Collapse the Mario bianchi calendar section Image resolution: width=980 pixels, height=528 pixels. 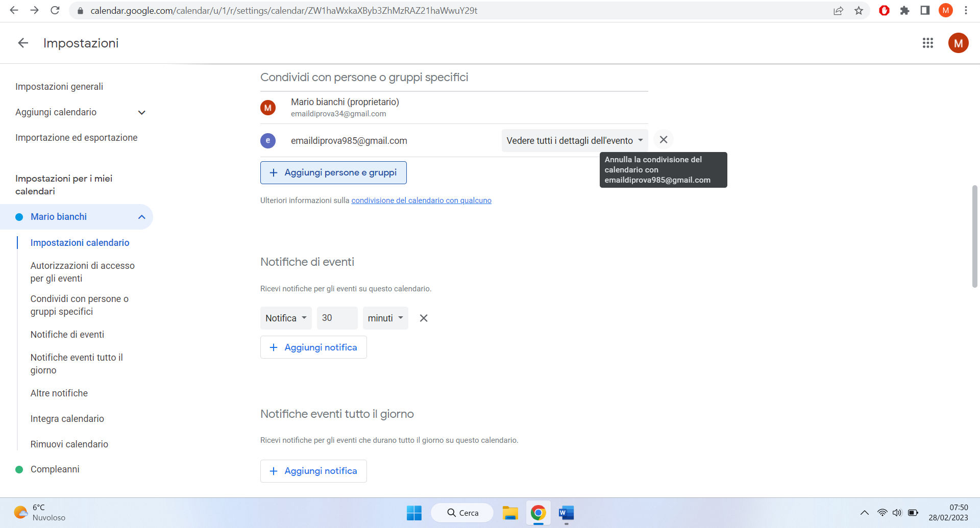[141, 216]
